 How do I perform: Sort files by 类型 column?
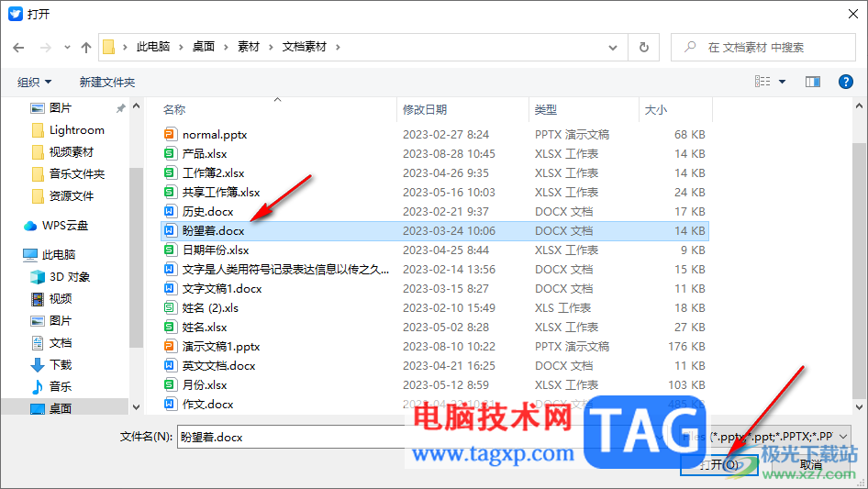point(546,110)
